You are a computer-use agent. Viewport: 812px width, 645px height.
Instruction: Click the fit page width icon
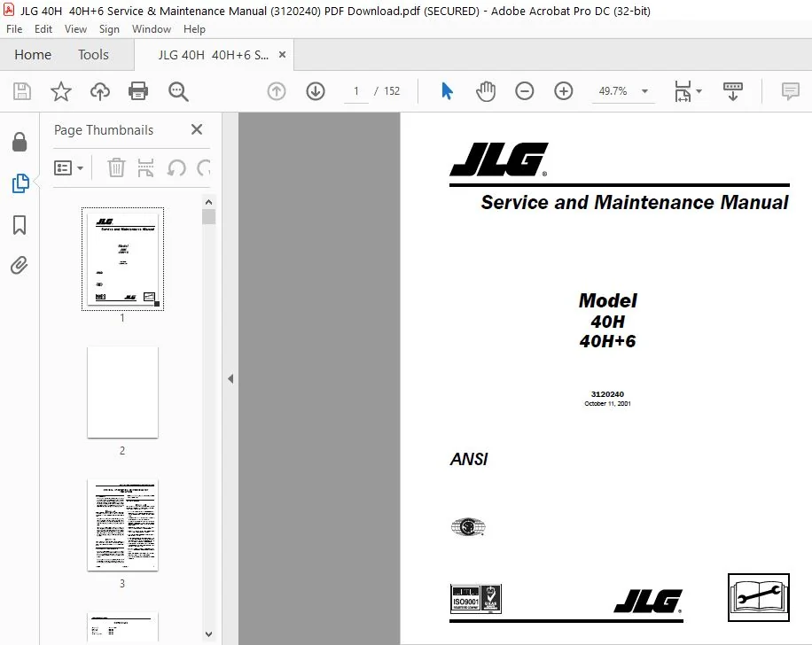point(683,91)
